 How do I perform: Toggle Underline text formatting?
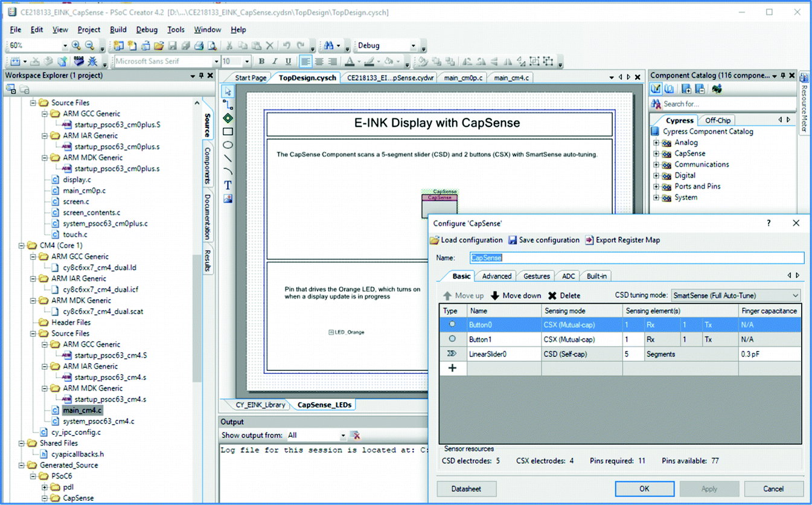coord(288,62)
